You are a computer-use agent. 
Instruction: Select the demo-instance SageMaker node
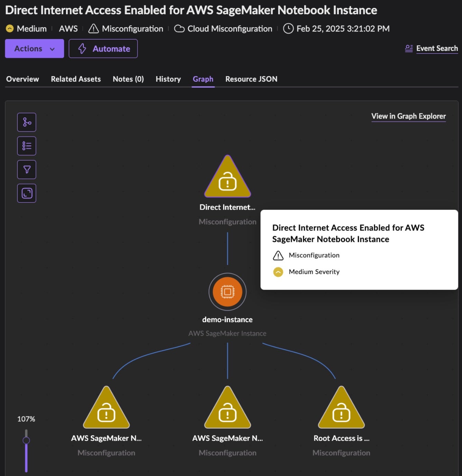click(227, 292)
